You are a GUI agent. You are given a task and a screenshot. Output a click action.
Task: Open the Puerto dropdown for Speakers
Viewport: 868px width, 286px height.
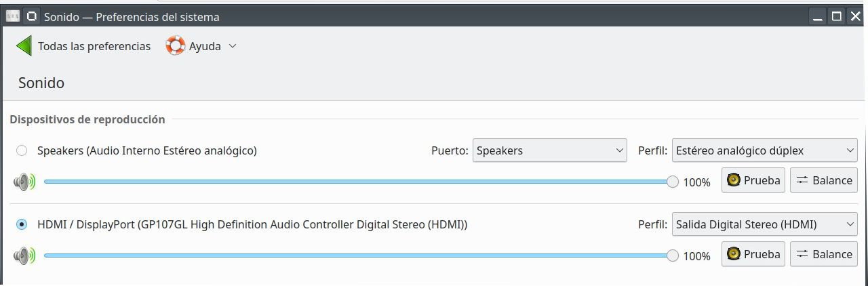[549, 150]
